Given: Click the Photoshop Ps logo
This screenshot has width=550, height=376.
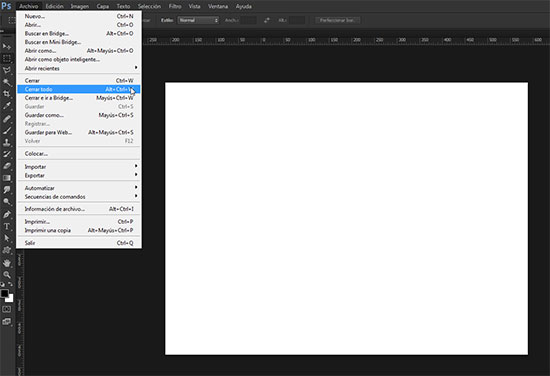Looking at the screenshot, I should point(6,6).
